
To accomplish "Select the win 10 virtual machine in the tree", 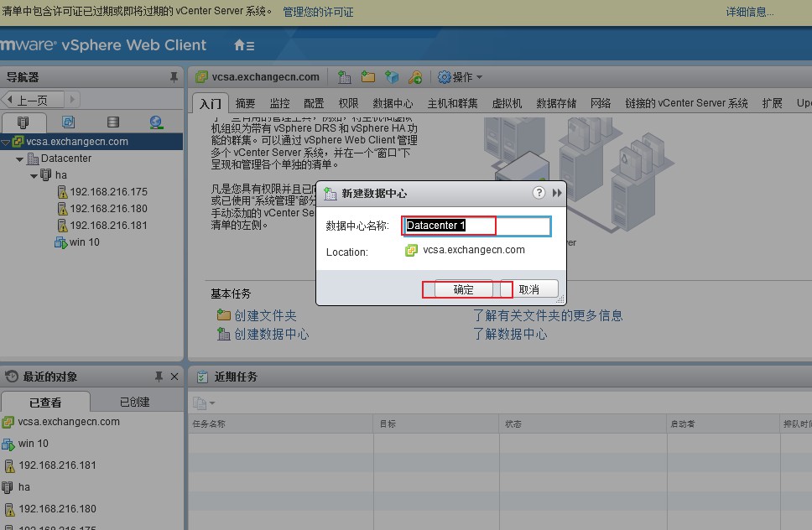I will [85, 242].
